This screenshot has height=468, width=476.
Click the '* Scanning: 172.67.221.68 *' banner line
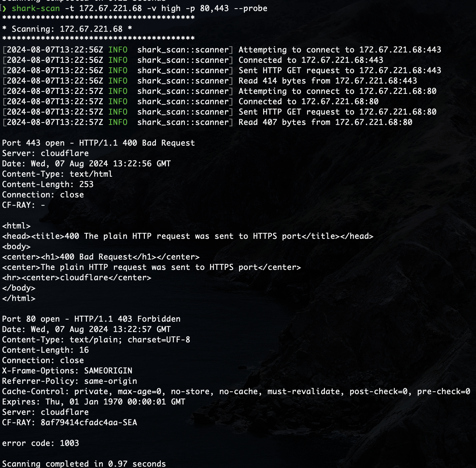[67, 29]
